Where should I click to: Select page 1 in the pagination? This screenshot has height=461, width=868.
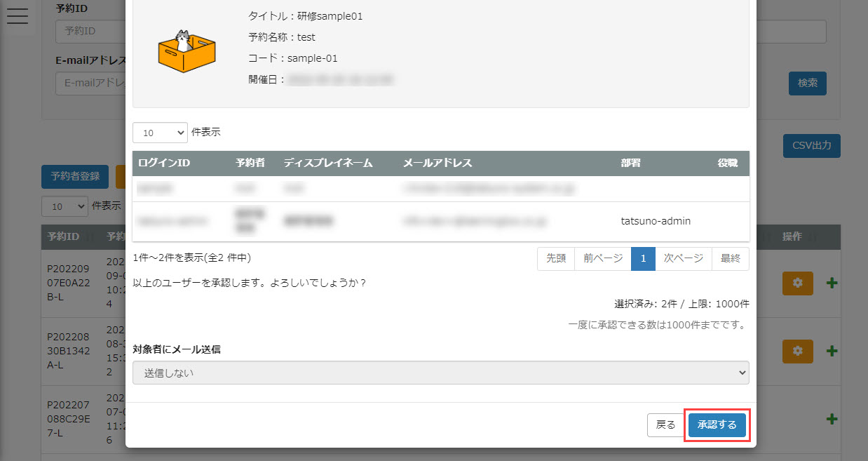tap(643, 258)
